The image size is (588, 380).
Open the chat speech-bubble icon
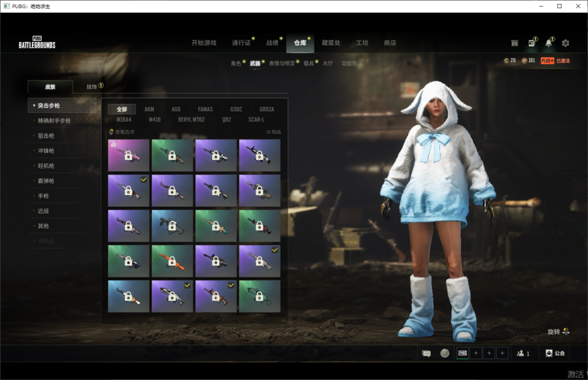click(x=426, y=353)
